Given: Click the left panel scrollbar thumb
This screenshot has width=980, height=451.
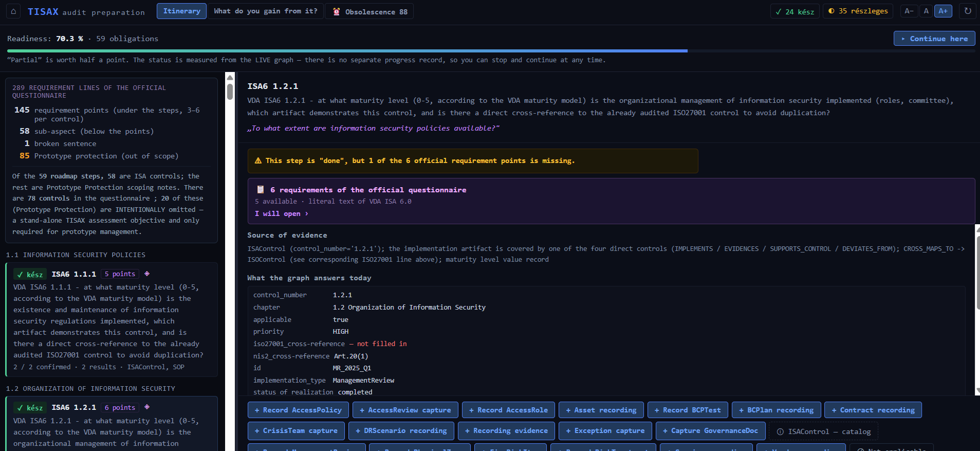Looking at the screenshot, I should tap(230, 92).
